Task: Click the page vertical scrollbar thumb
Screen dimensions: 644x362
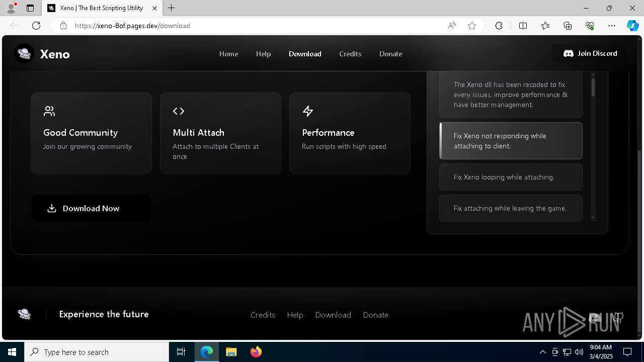Action: coord(639,240)
